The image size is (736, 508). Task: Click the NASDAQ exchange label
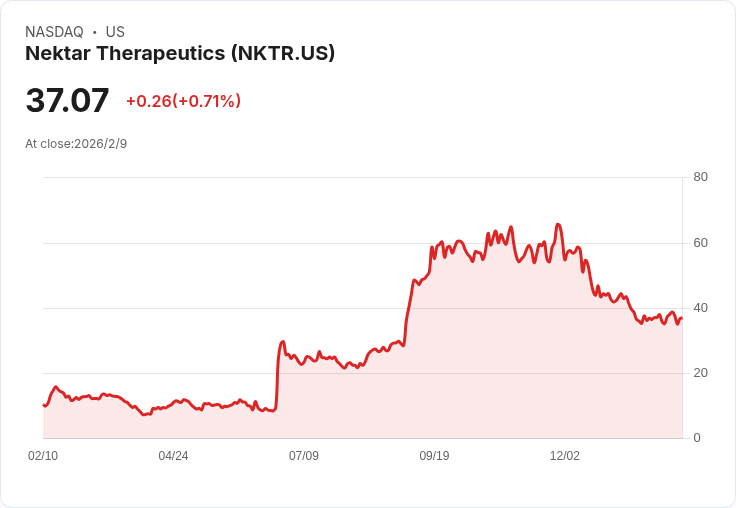[x=54, y=32]
